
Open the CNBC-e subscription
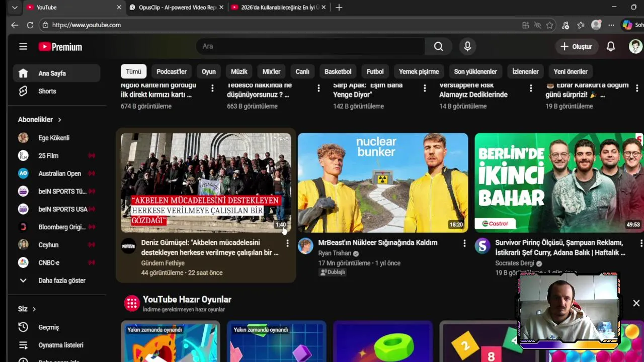tap(56, 263)
